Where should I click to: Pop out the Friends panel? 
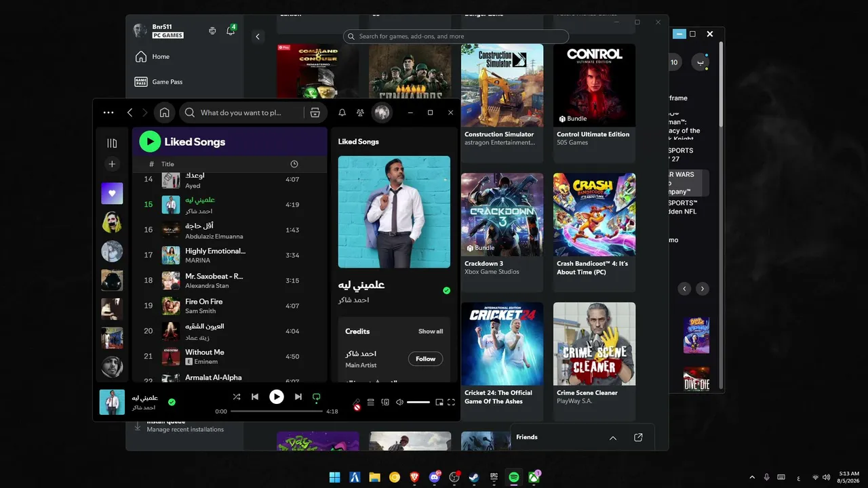[x=638, y=438]
